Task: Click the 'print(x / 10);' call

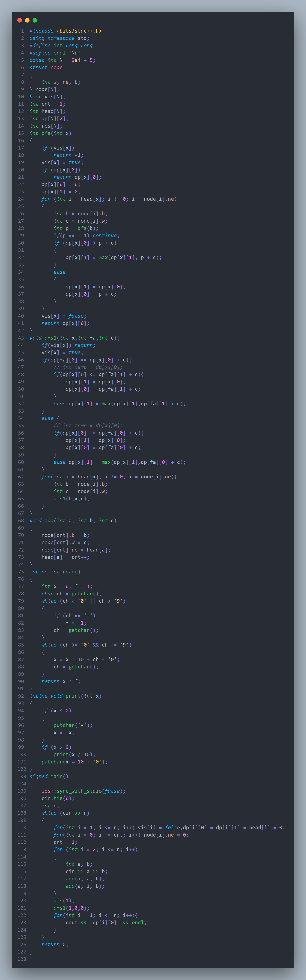Action: (75, 754)
